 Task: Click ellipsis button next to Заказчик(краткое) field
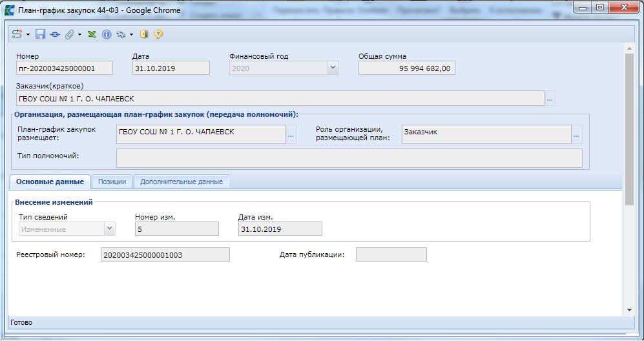550,99
